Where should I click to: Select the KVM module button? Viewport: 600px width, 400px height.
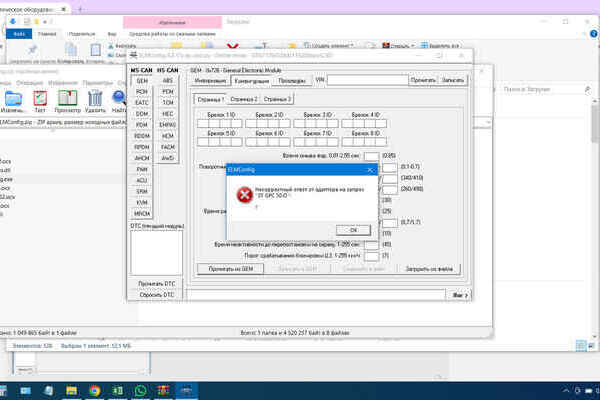click(x=142, y=203)
